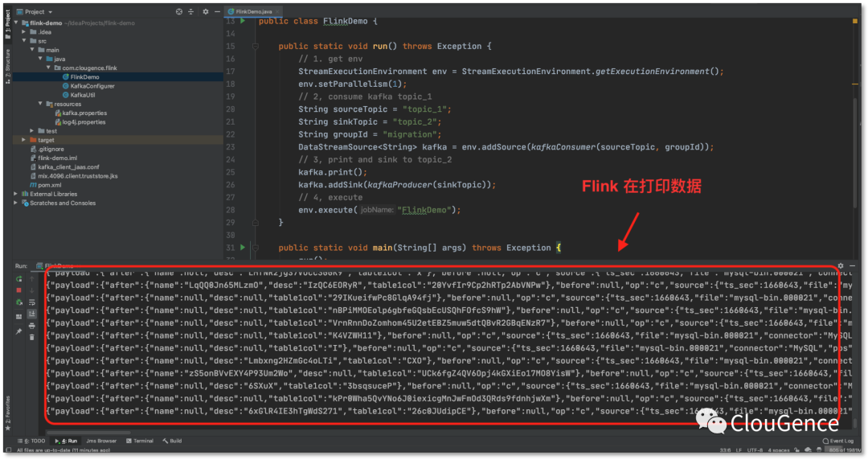Click the console horizontal scrollbar

[x=88, y=433]
